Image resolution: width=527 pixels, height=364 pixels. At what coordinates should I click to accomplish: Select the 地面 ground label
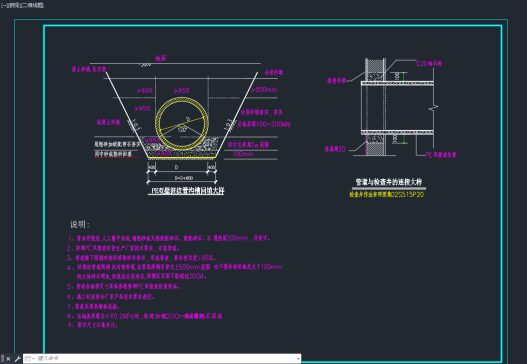160,58
